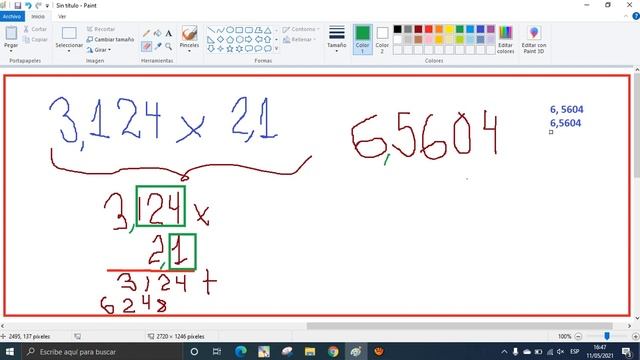Select the Pencil tool
Viewport: 640px width, 360px height.
coord(147,33)
